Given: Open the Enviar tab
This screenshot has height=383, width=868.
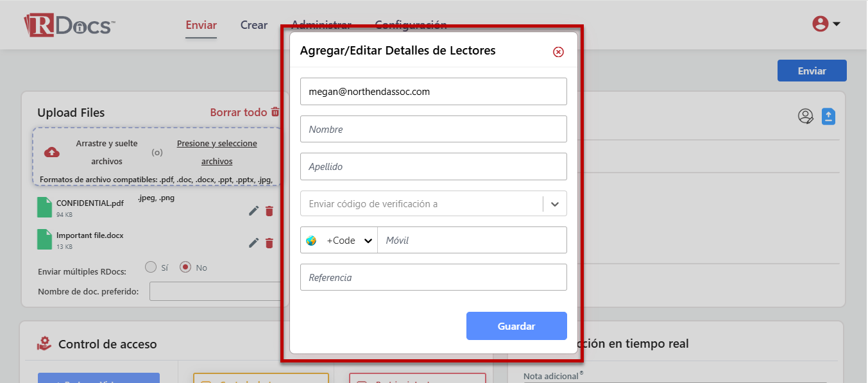Looking at the screenshot, I should 201,26.
